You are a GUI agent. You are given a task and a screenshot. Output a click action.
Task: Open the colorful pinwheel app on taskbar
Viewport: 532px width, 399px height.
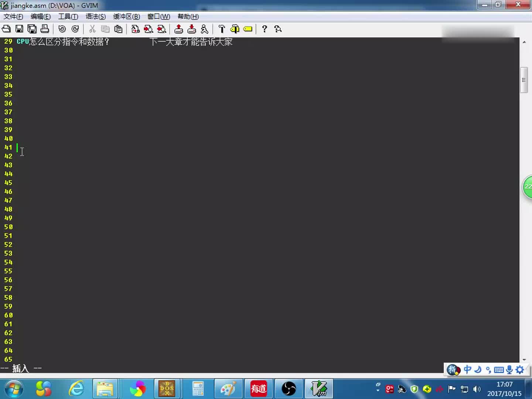coord(137,389)
